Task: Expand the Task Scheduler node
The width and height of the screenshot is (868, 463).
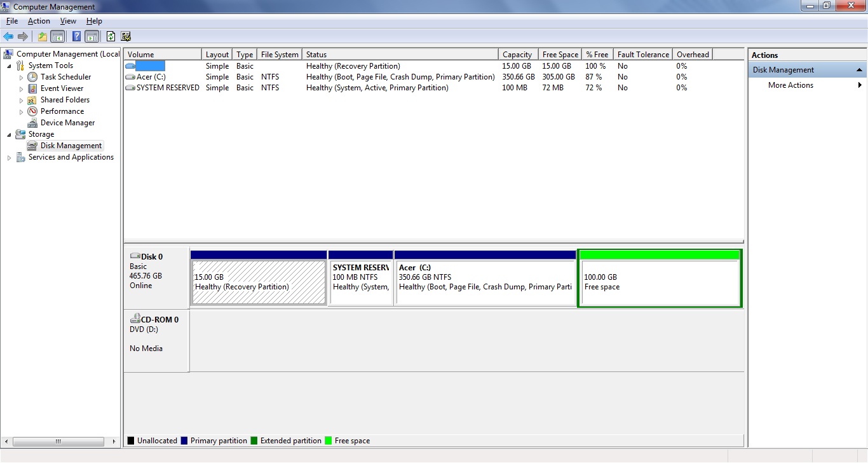Action: 21,77
